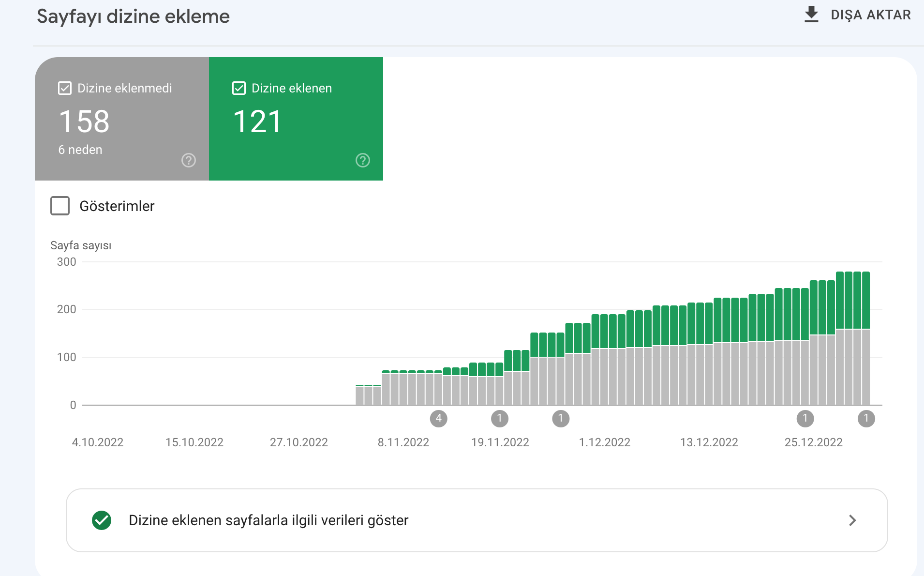This screenshot has height=576, width=924.
Task: Click annotation marker near 25.12.2022
Action: pos(805,418)
